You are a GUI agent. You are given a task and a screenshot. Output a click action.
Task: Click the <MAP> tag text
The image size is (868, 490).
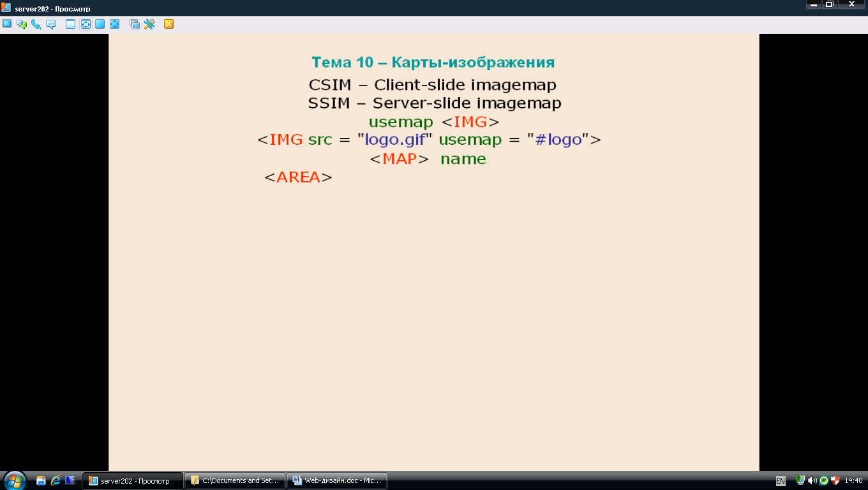click(x=400, y=159)
